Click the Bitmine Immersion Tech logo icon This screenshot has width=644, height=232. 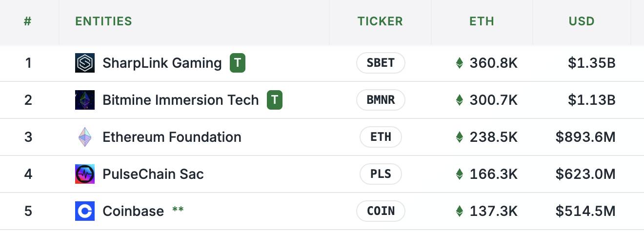tap(85, 100)
